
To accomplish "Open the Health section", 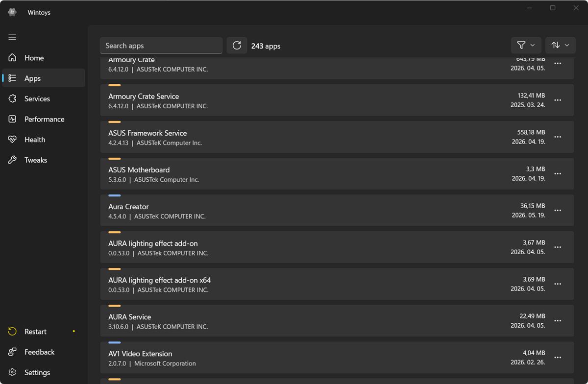I will click(44, 140).
